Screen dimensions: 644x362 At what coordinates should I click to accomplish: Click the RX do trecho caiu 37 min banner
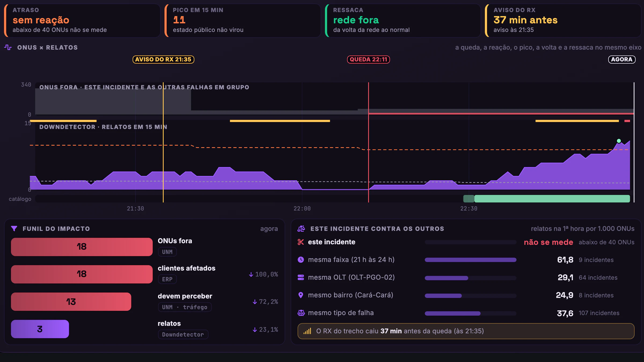coord(466,331)
